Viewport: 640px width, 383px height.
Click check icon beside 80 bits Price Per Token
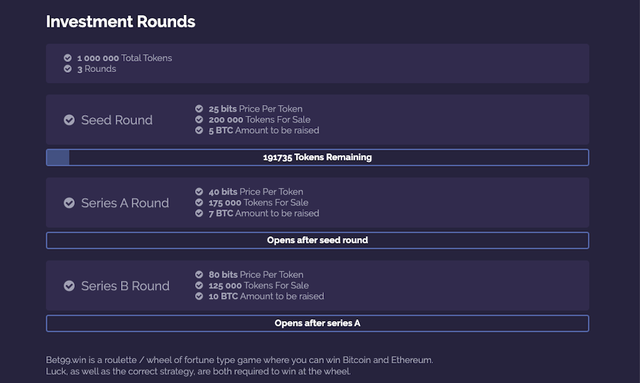pos(199,274)
